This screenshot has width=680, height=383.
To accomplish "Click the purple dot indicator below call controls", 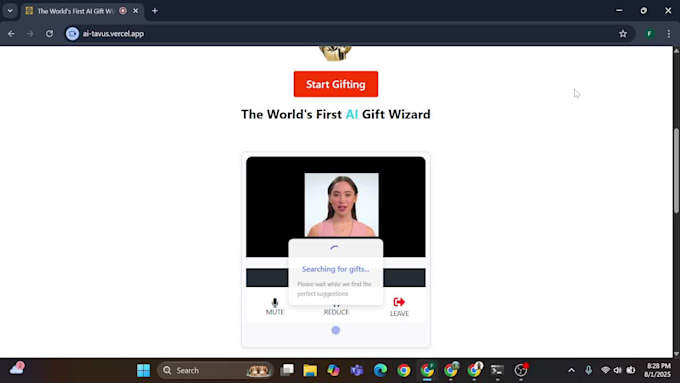I will tap(336, 330).
